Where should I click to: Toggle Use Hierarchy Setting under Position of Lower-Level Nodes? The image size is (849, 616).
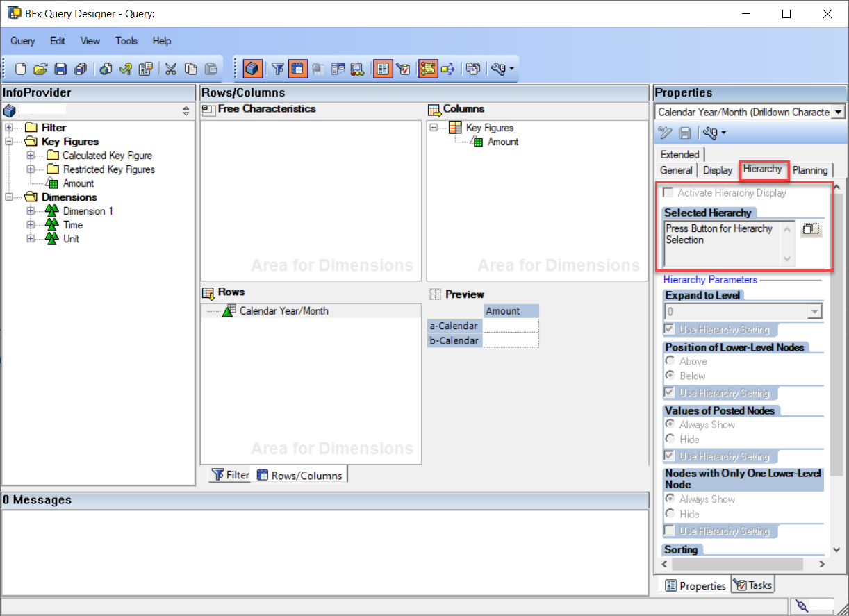(x=669, y=392)
